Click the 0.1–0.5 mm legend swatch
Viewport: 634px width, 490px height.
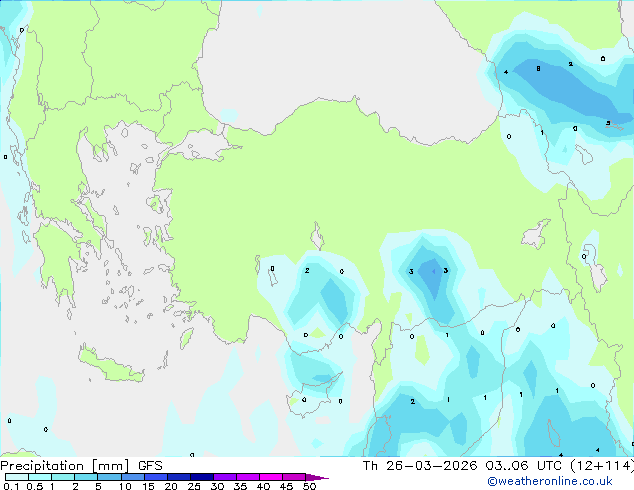tap(17, 477)
